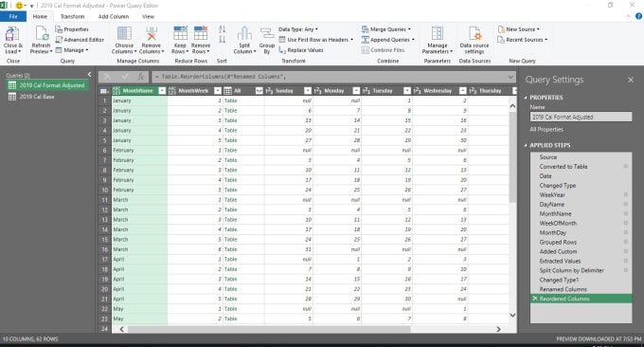Expand the All table column
The height and width of the screenshot is (347, 644).
point(259,91)
